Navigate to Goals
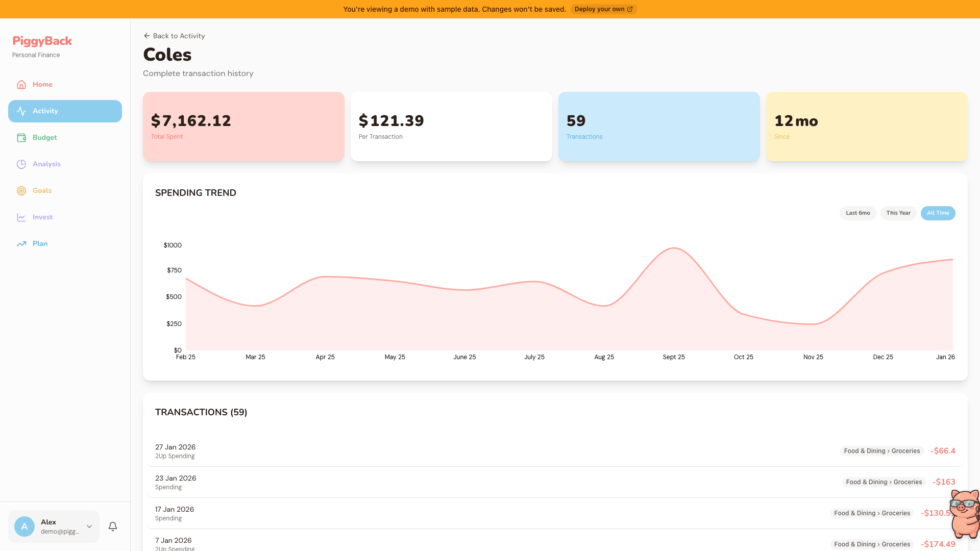Viewport: 980px width, 551px height. (65, 191)
